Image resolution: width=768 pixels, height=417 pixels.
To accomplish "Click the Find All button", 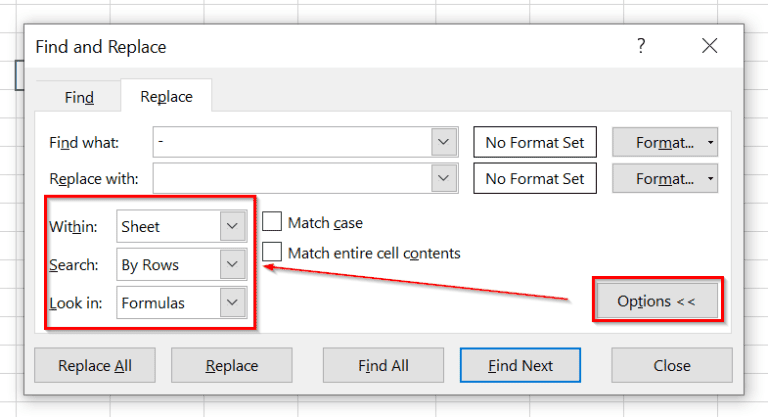I will pos(383,366).
